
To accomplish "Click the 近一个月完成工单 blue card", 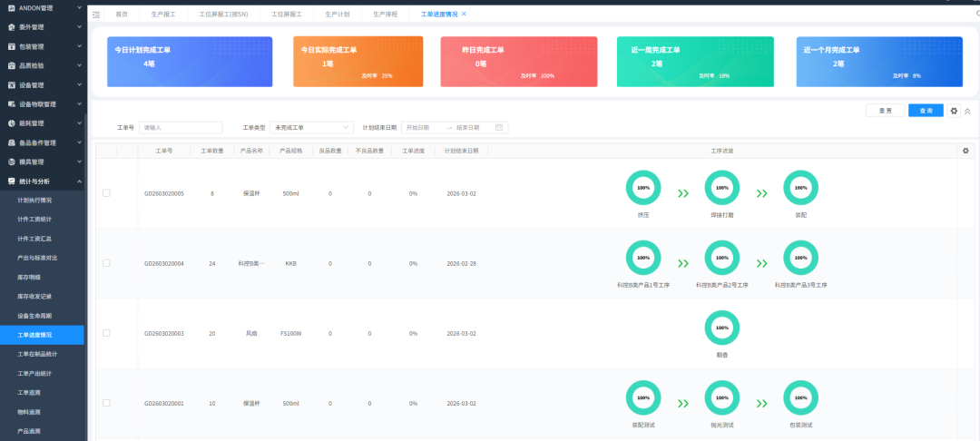I will click(879, 61).
